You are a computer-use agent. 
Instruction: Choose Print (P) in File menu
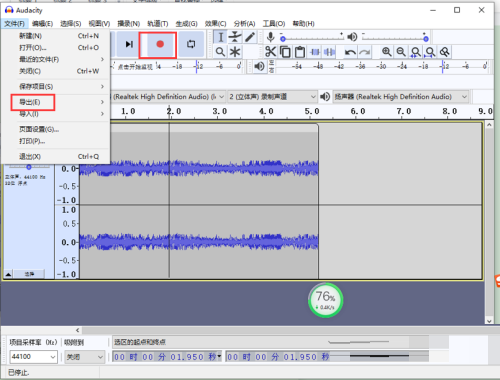56,141
